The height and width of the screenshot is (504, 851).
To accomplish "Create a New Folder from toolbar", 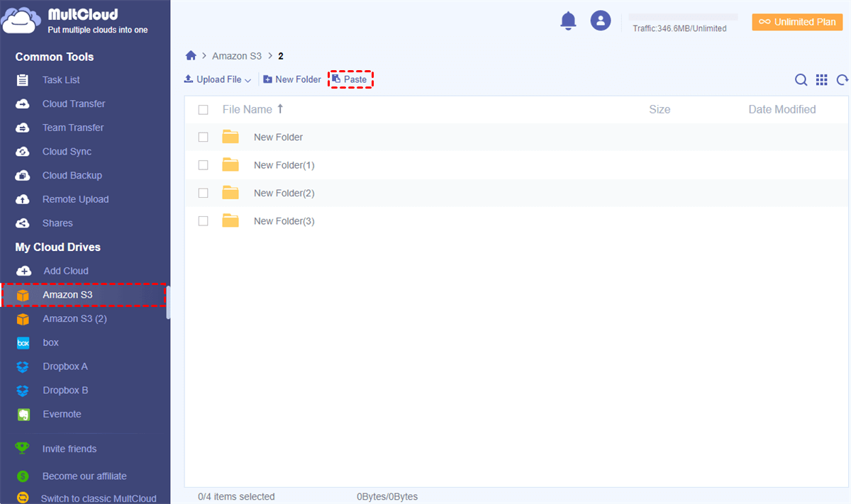I will [292, 79].
